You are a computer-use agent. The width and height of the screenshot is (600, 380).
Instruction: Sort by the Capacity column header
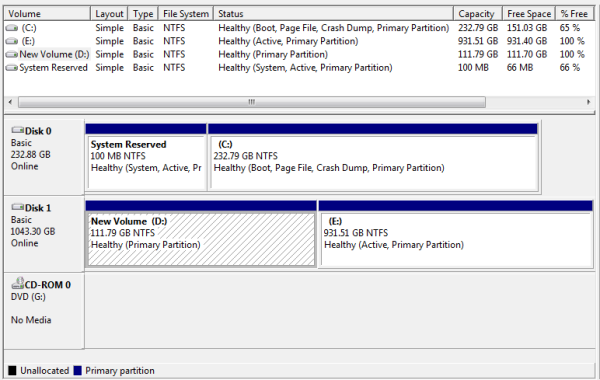coord(478,14)
